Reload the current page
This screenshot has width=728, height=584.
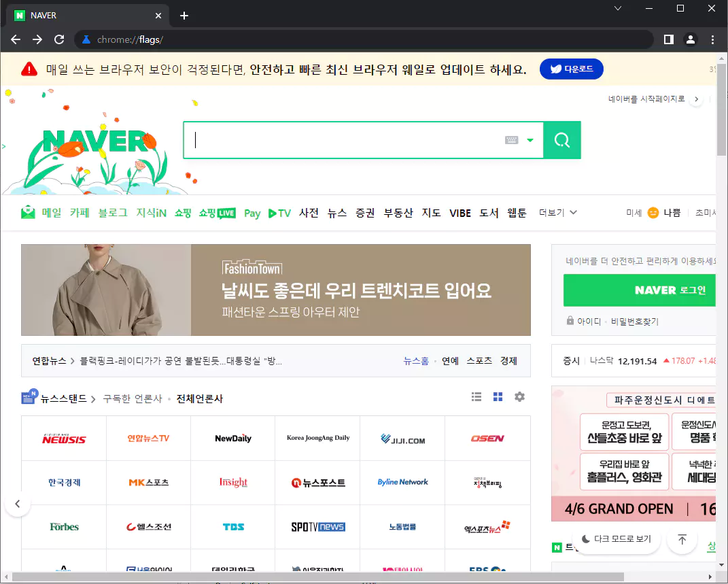pyautogui.click(x=59, y=39)
